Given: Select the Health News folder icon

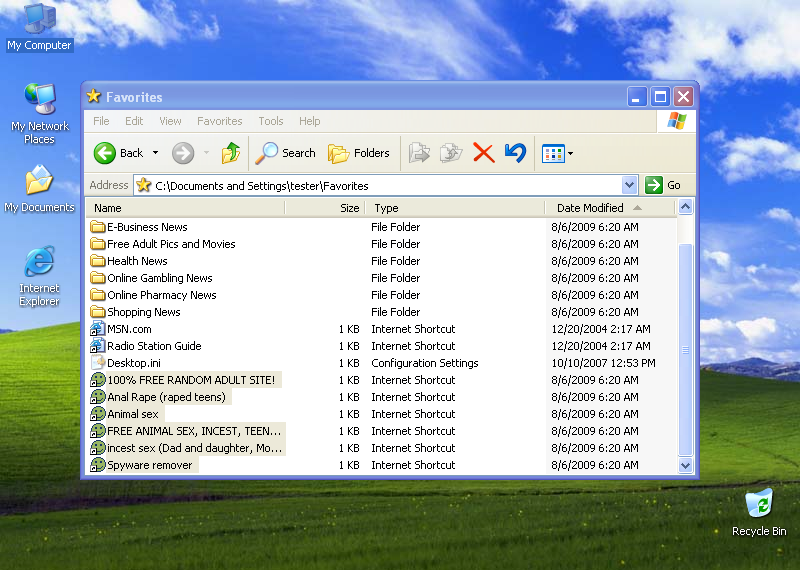Looking at the screenshot, I should pos(97,261).
